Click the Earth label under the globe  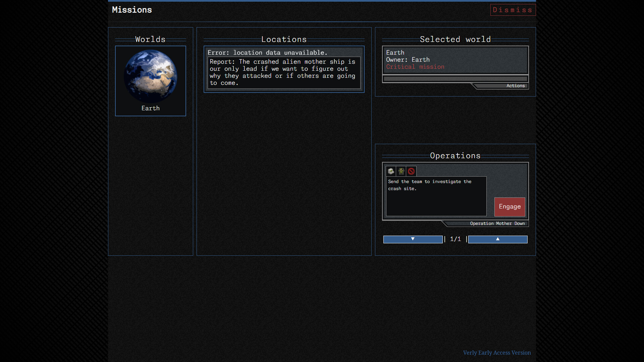[151, 108]
